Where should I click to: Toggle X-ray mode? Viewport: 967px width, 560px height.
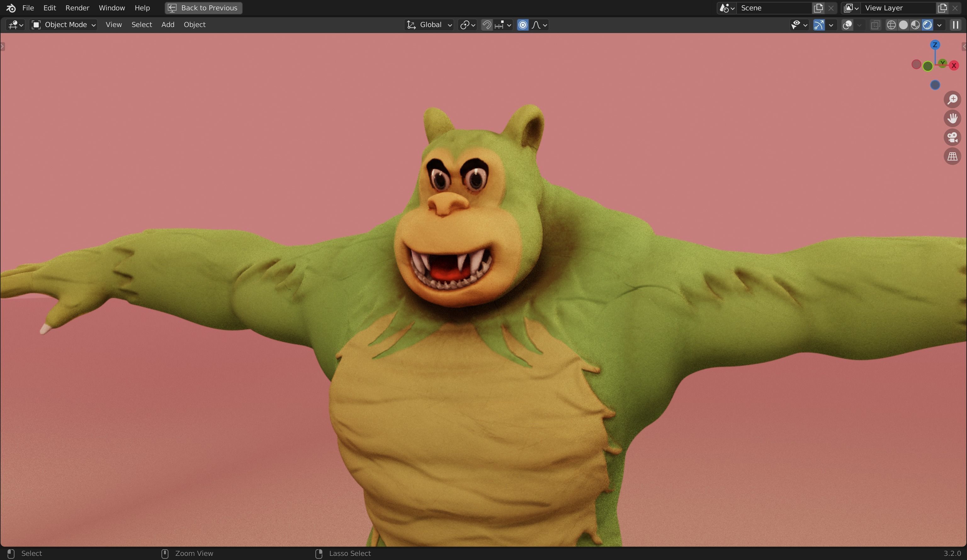875,25
